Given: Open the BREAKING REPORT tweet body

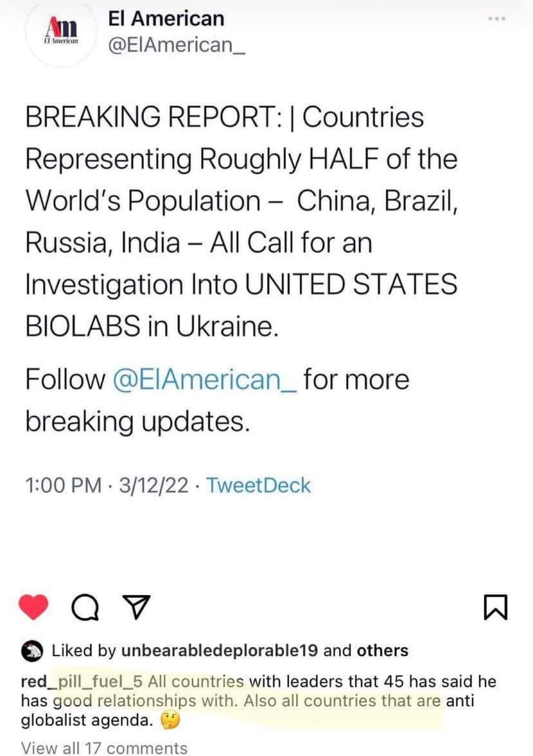Looking at the screenshot, I should 242,221.
